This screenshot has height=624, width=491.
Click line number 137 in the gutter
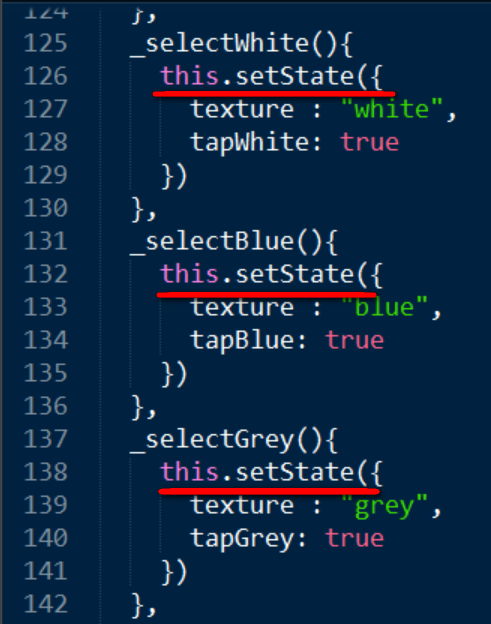[46, 439]
